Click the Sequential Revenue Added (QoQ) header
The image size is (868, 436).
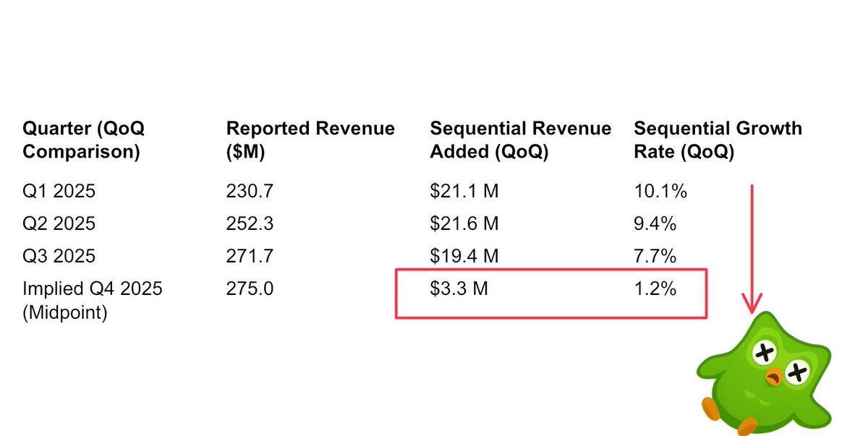(x=520, y=140)
